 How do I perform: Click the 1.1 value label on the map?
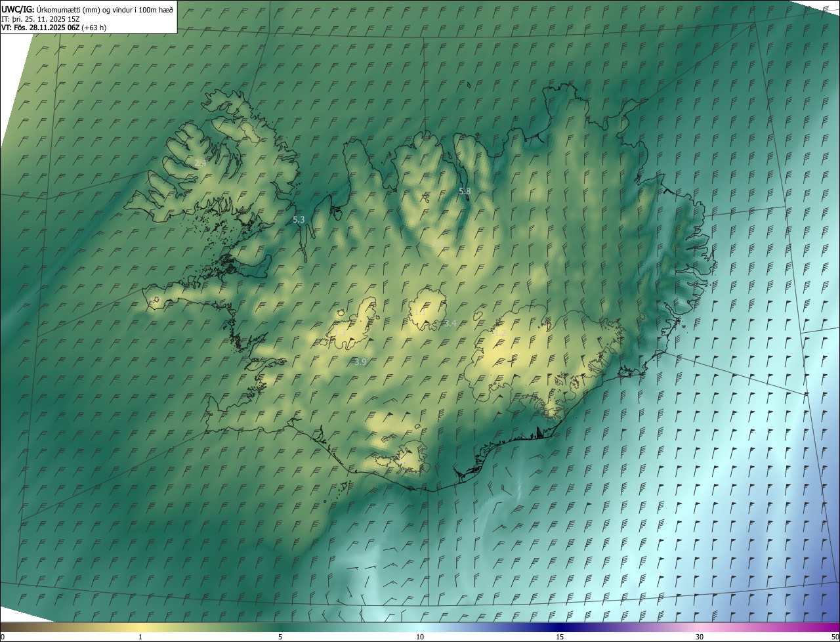tap(420, 312)
